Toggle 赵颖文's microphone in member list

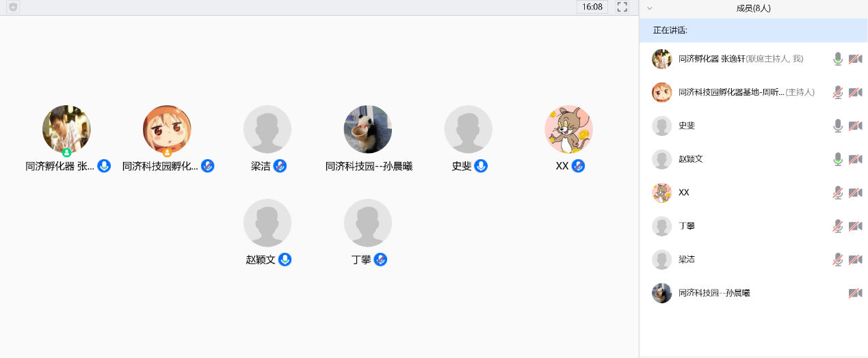(838, 159)
